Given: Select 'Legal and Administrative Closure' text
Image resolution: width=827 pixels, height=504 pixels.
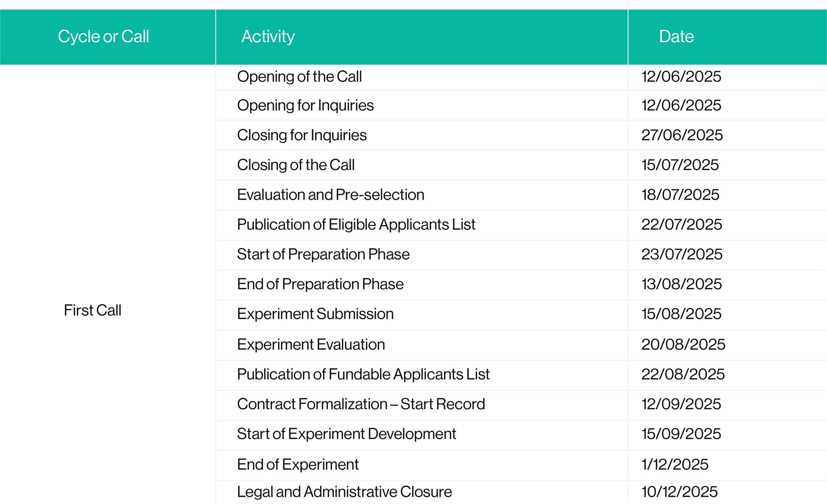Looking at the screenshot, I should pyautogui.click(x=344, y=492).
